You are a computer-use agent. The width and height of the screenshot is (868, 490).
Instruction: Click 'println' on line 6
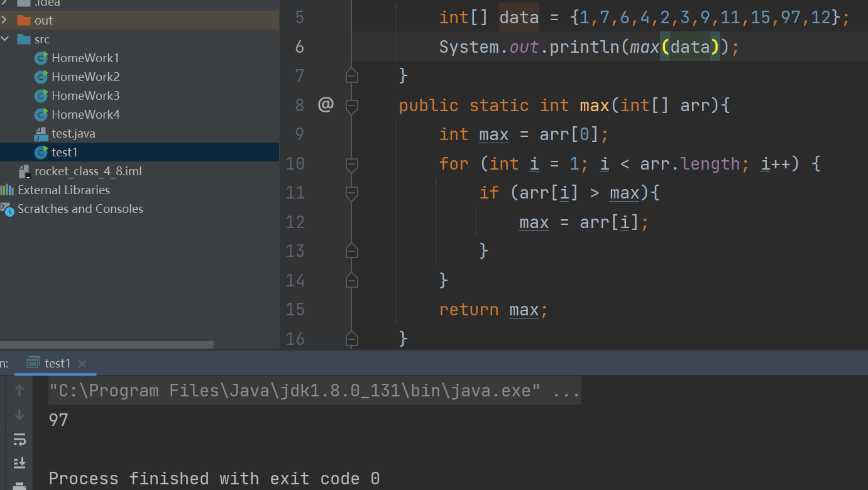[585, 47]
